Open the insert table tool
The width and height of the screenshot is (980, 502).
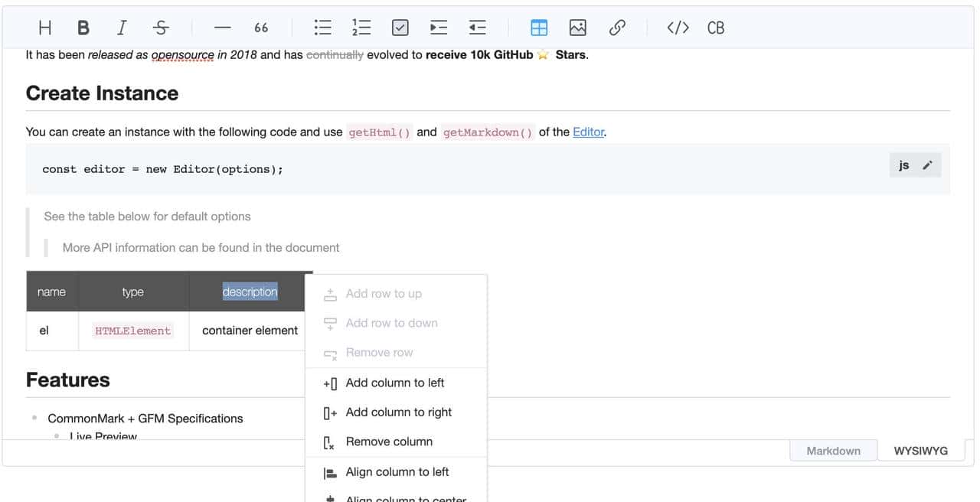click(539, 28)
